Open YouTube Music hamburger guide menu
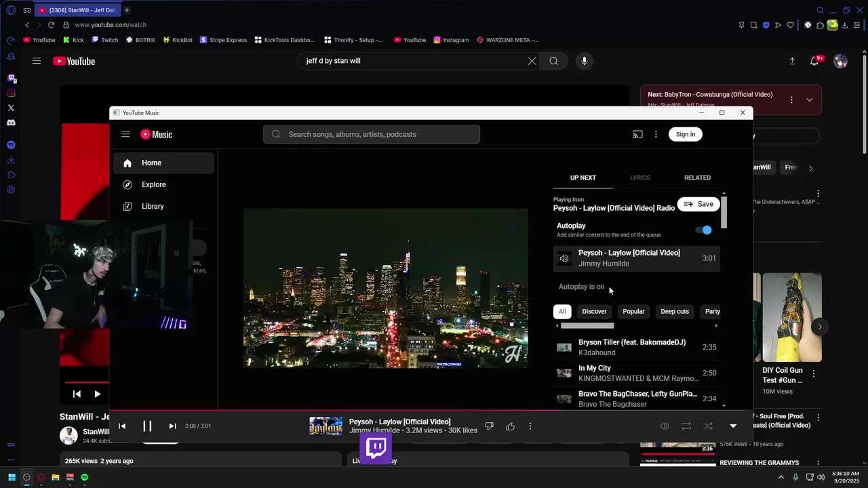Image resolution: width=868 pixels, height=488 pixels. click(x=125, y=134)
